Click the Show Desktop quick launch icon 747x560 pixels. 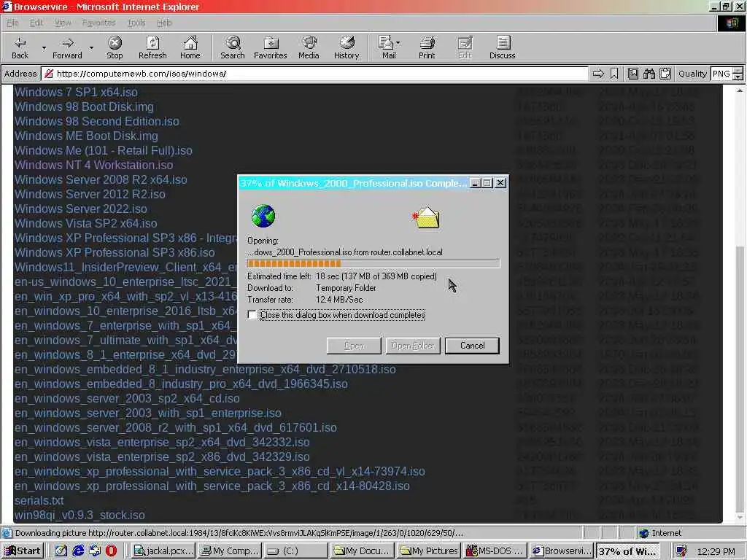(61, 551)
